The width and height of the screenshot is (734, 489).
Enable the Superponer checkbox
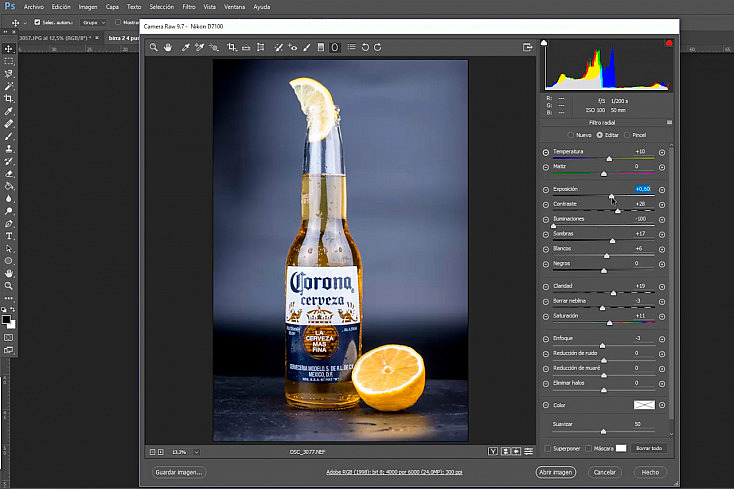tap(547, 448)
